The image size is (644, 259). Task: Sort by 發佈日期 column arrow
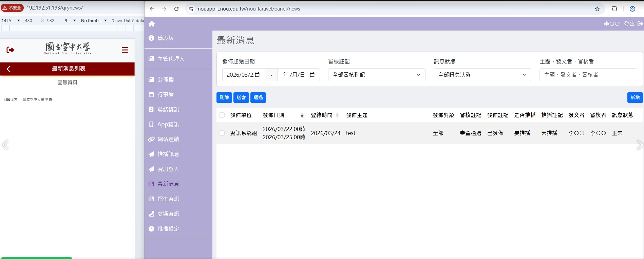(302, 115)
